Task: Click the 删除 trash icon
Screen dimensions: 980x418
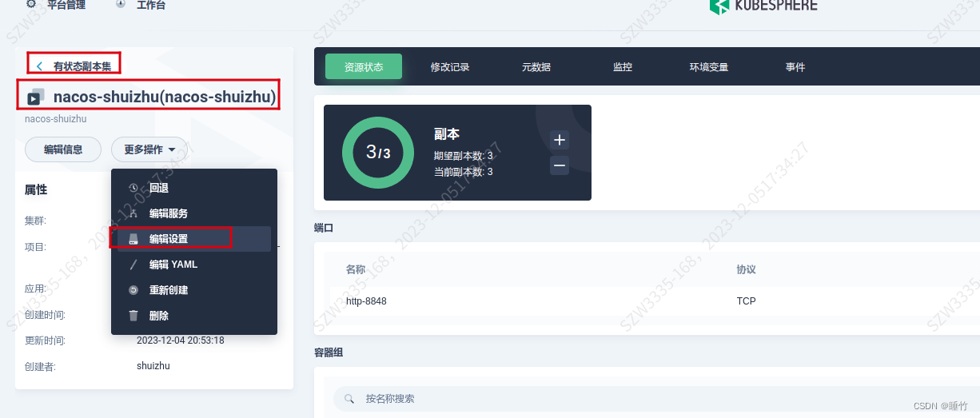Action: 133,316
